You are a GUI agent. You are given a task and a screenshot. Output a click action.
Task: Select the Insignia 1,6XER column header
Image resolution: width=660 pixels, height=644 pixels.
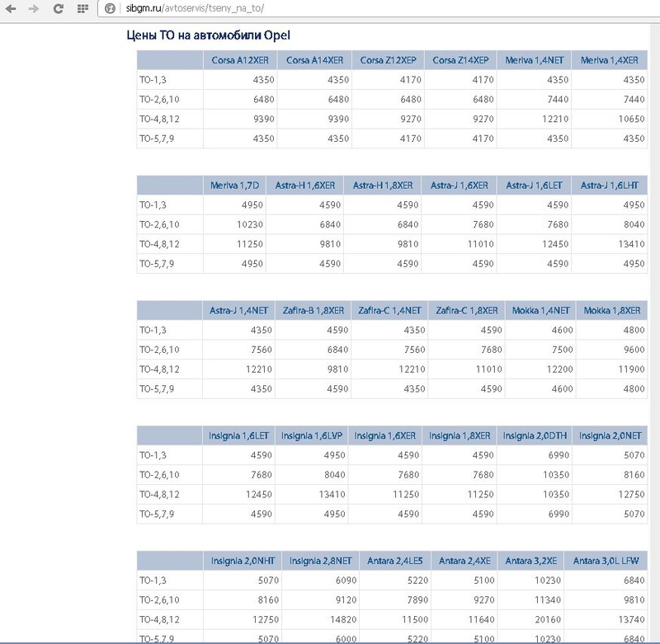384,435
